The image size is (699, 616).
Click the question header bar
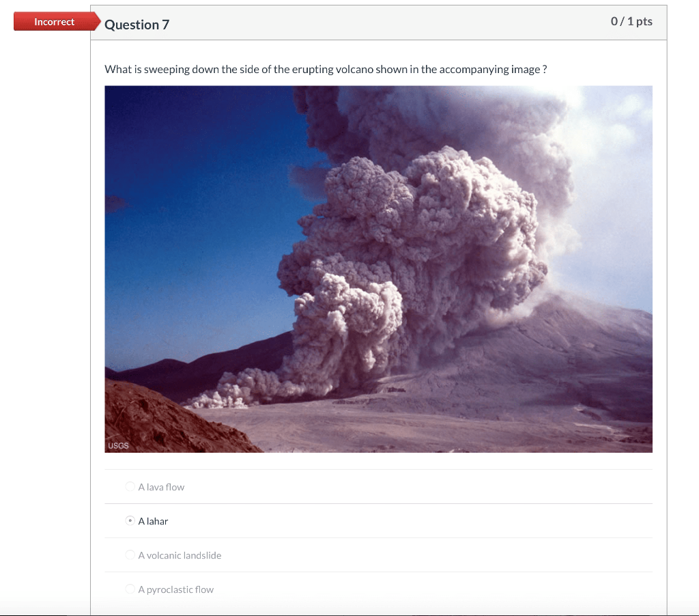[378, 23]
